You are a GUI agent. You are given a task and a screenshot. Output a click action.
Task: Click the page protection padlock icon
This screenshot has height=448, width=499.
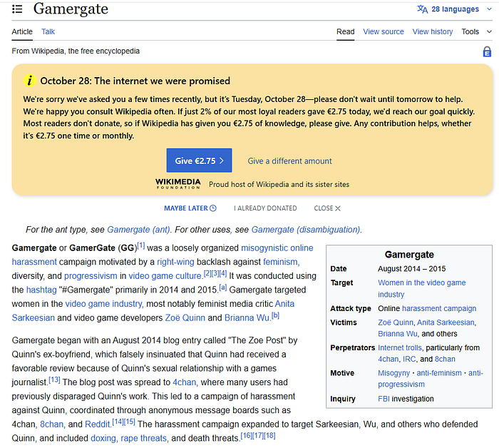[x=487, y=51]
